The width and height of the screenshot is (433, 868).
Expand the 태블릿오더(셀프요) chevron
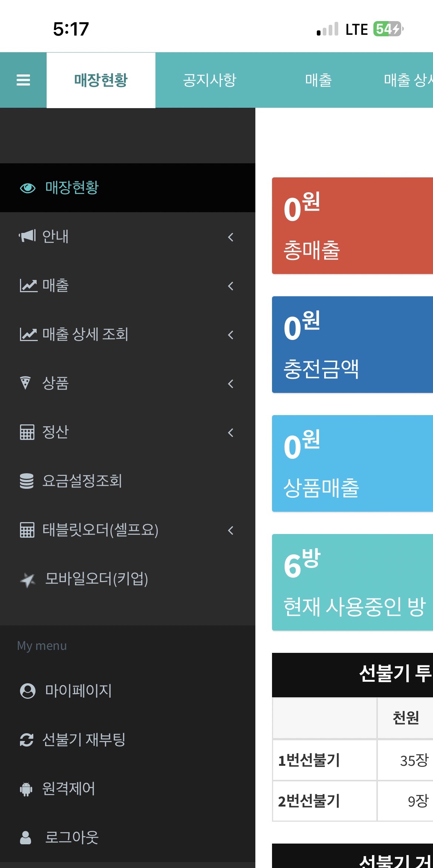coord(231,530)
